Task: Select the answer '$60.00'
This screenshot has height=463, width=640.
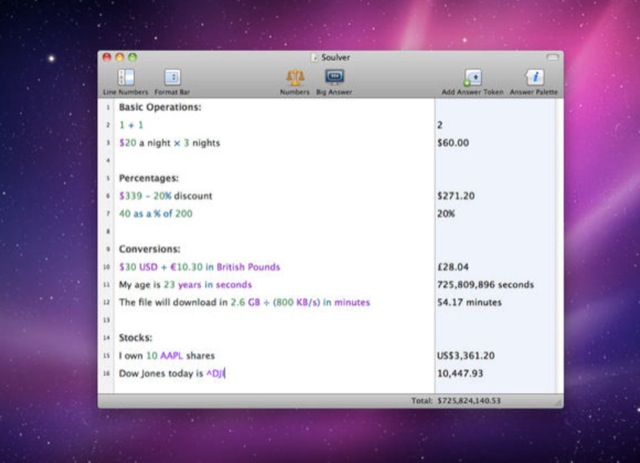Action: (x=453, y=143)
